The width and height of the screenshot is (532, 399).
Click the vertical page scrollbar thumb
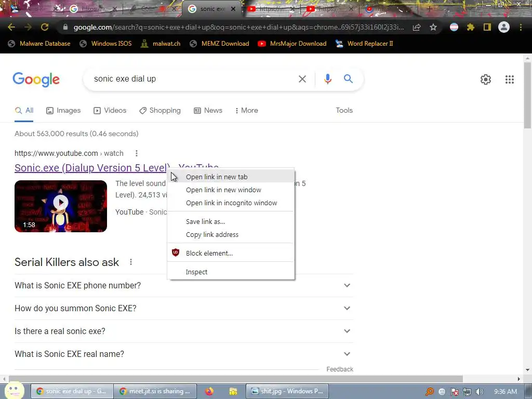coord(528,96)
